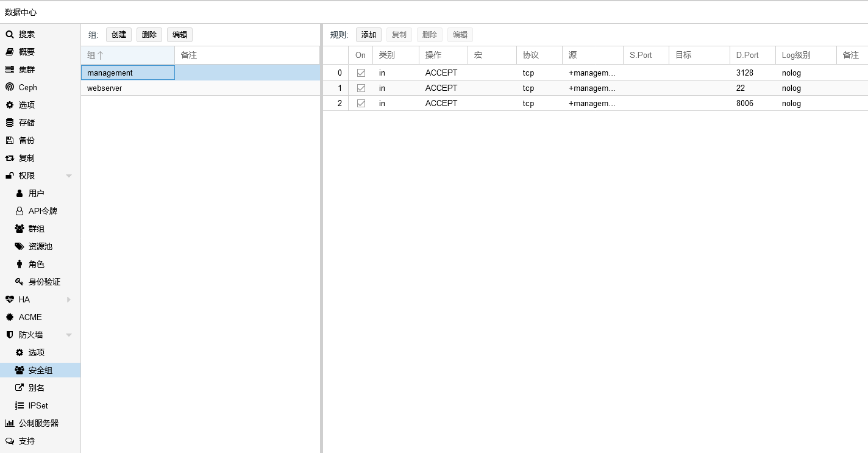Click the 安全组 group icon
The height and width of the screenshot is (453, 868).
[20, 370]
